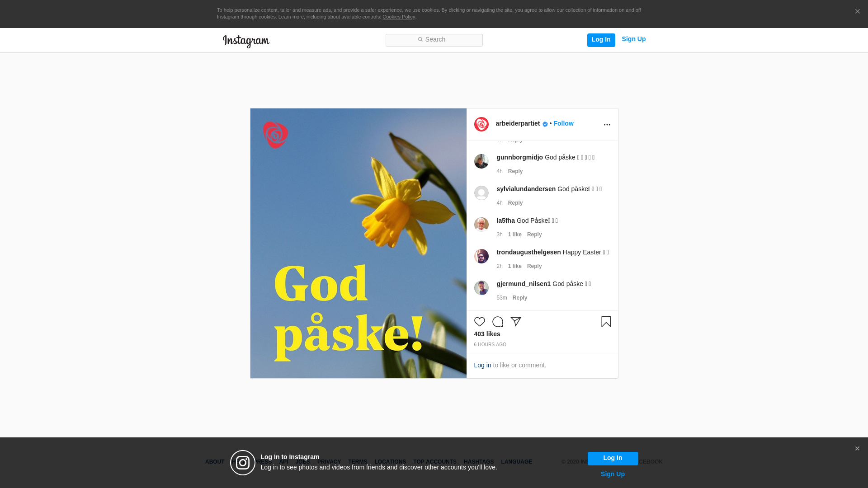The image size is (868, 488).
Task: Click the blue Log In header button
Action: (601, 40)
